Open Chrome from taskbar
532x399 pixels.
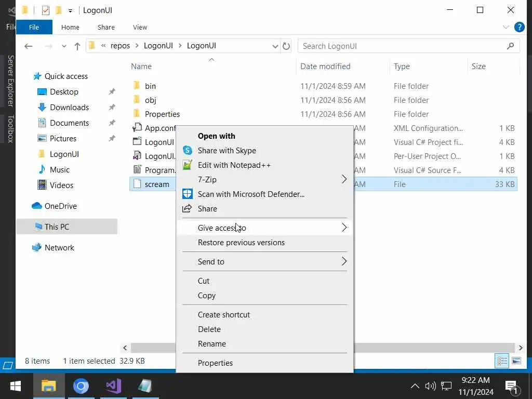[x=81, y=386]
